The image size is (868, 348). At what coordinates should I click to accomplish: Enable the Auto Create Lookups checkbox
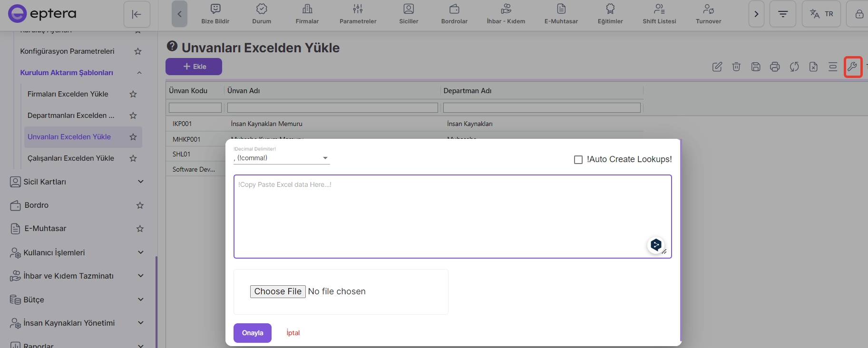coord(578,160)
